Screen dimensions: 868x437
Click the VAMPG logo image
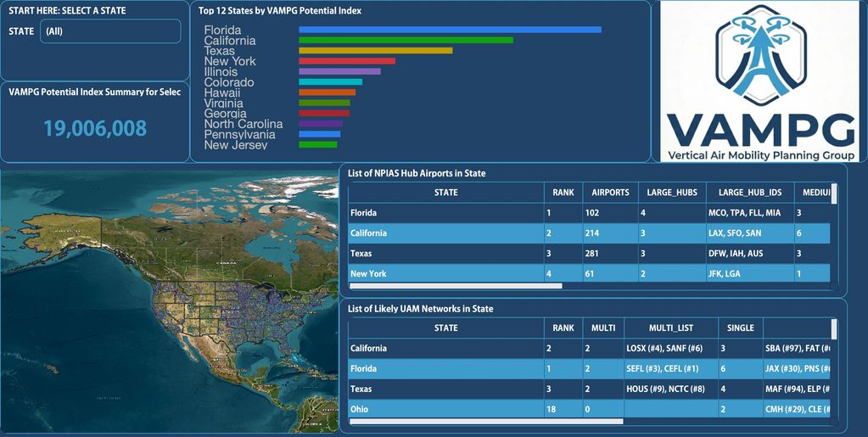point(759,81)
